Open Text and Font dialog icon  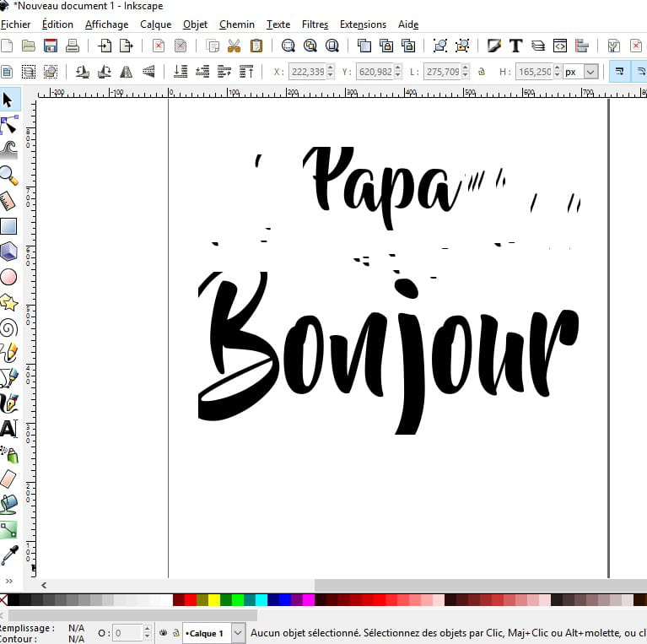pos(515,46)
